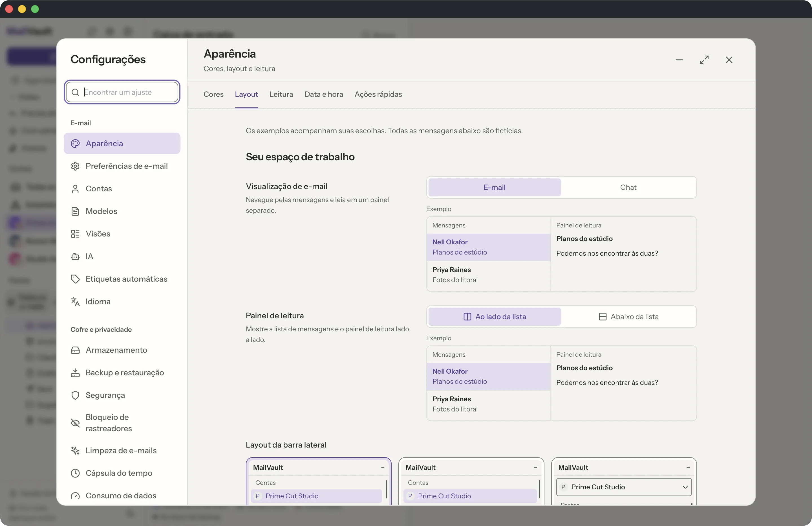Select Chat view mode

point(628,187)
